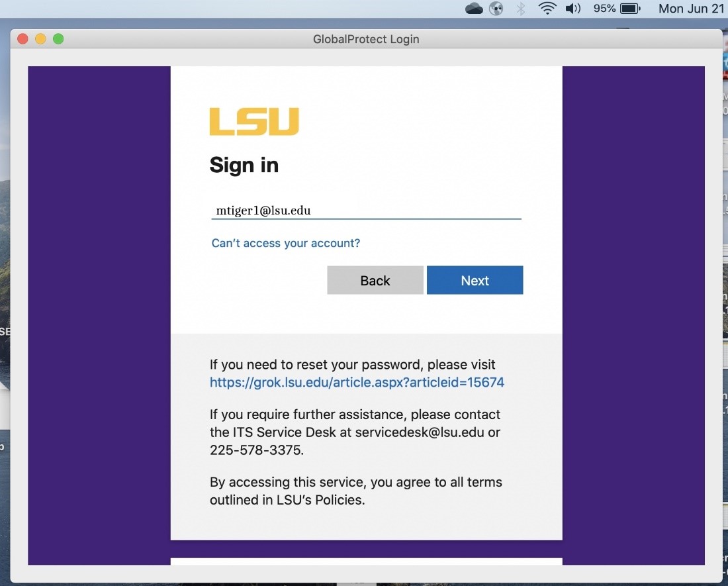This screenshot has height=586, width=728.
Task: Click the phone number 225-578-3375
Action: point(256,450)
